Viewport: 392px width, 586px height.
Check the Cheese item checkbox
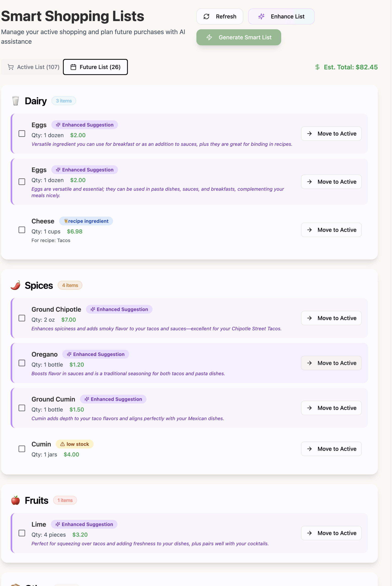tap(22, 230)
